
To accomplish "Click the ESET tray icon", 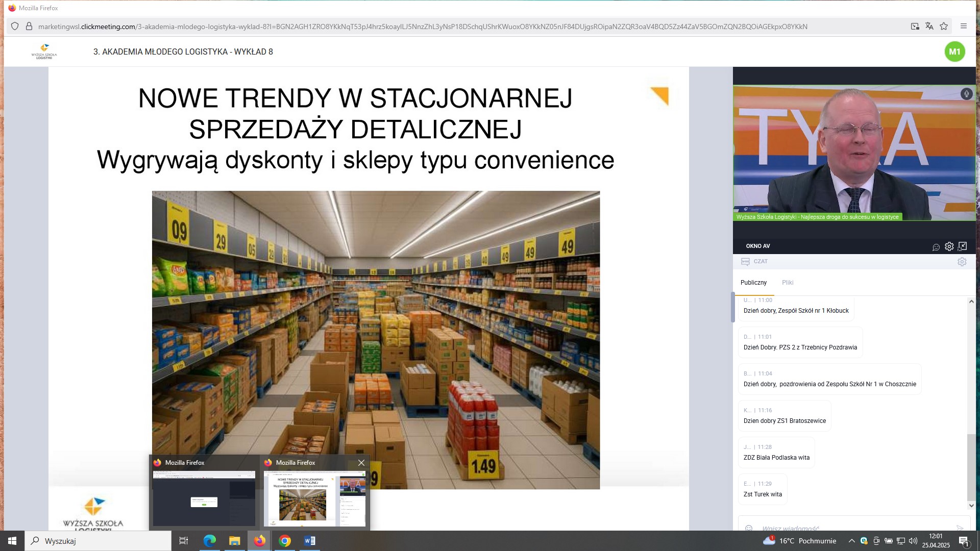I will [864, 541].
